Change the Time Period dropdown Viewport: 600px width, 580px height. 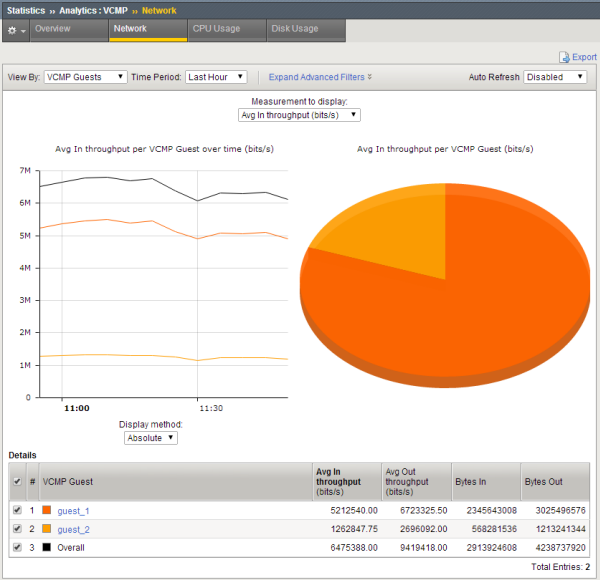coord(216,77)
